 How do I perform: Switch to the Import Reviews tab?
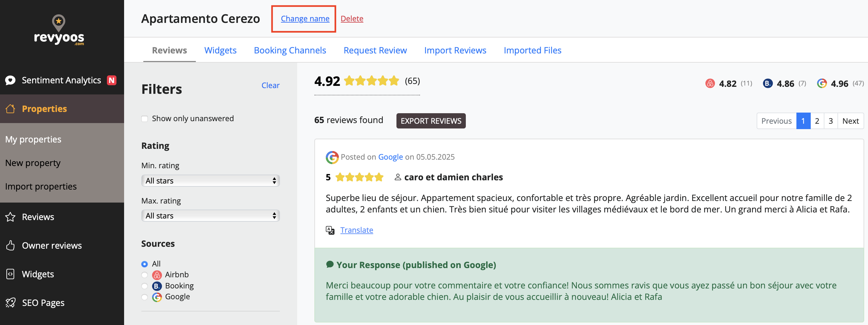click(x=455, y=50)
